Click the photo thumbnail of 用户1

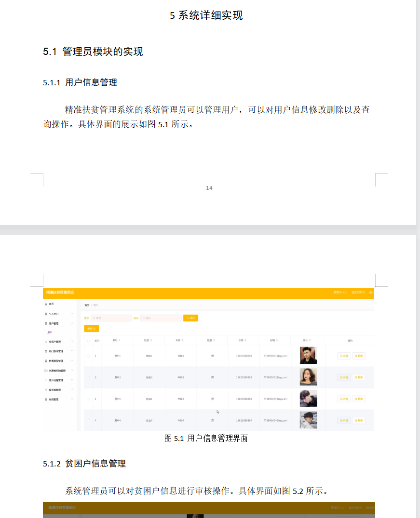pos(308,356)
